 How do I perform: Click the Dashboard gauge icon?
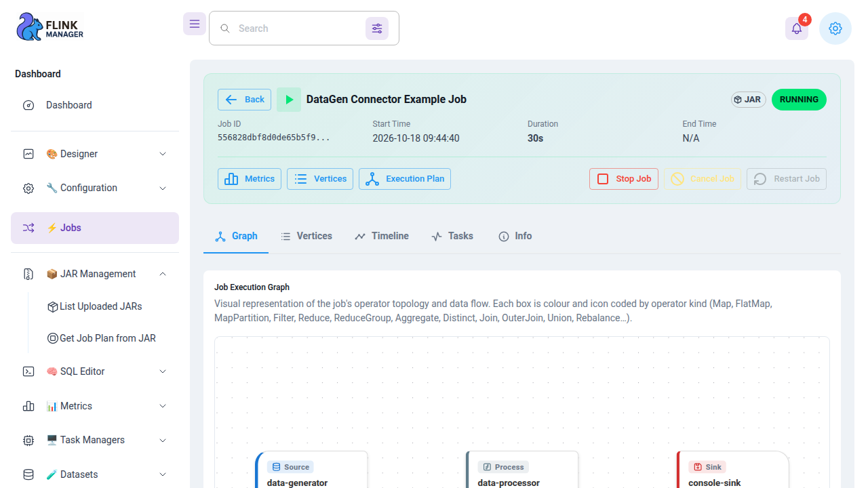coord(28,105)
